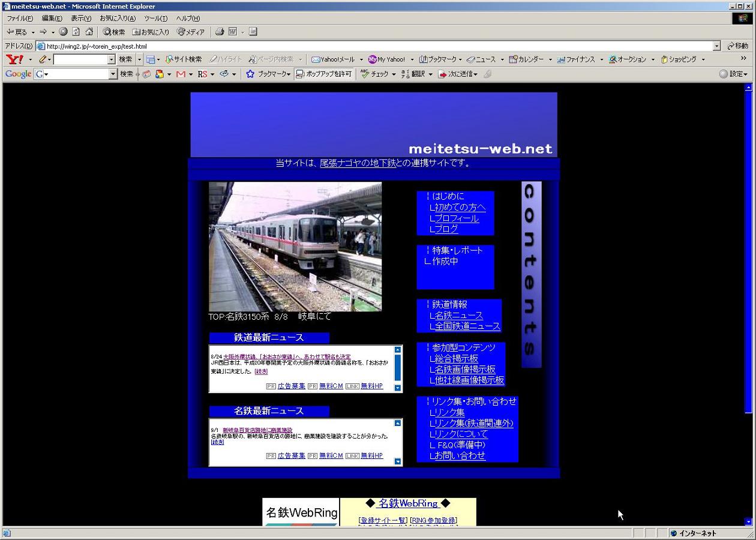Open Yahoo ニュース news button
Image resolution: width=756 pixels, height=540 pixels.
tap(481, 59)
